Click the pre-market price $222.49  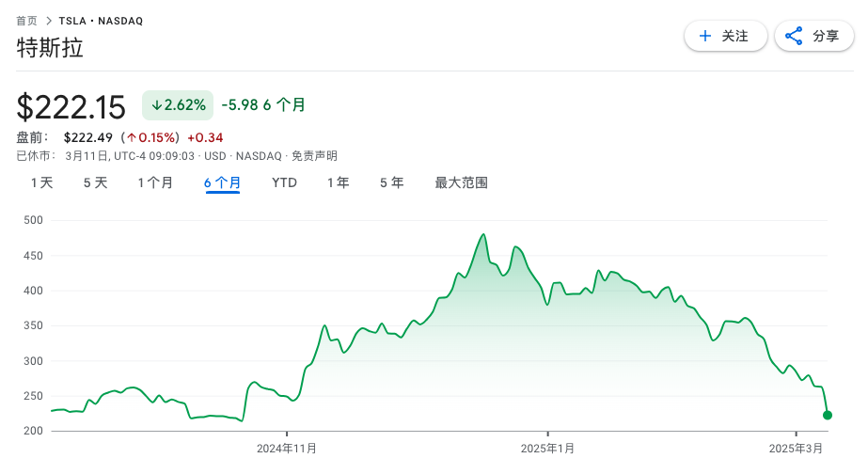88,137
